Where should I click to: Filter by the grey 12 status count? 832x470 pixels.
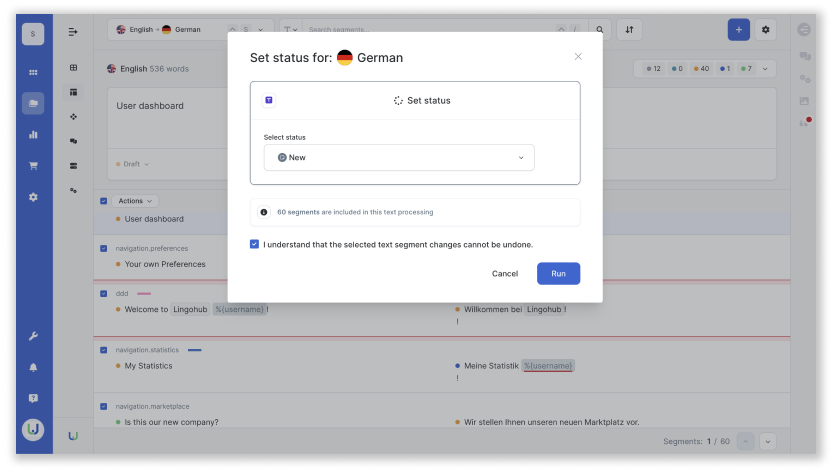653,68
